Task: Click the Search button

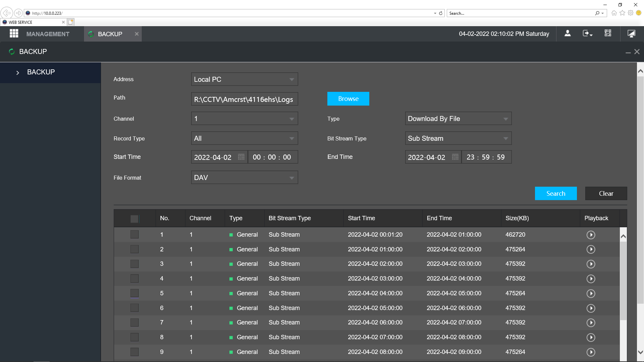Action: (556, 193)
